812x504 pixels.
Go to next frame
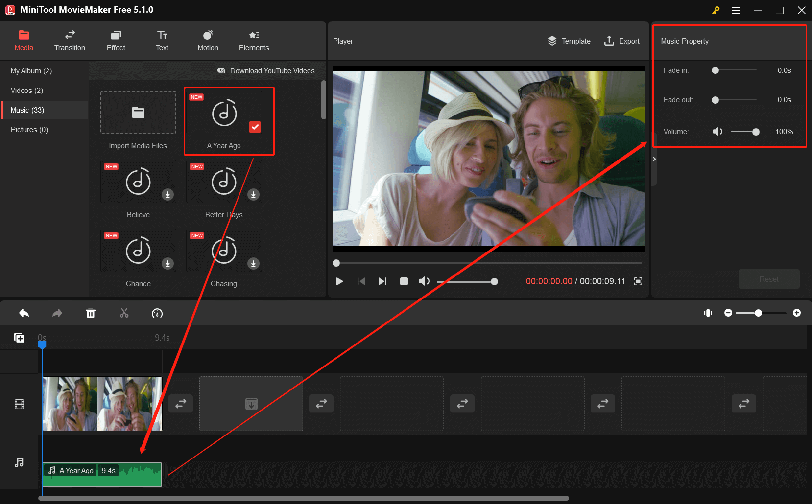(382, 281)
